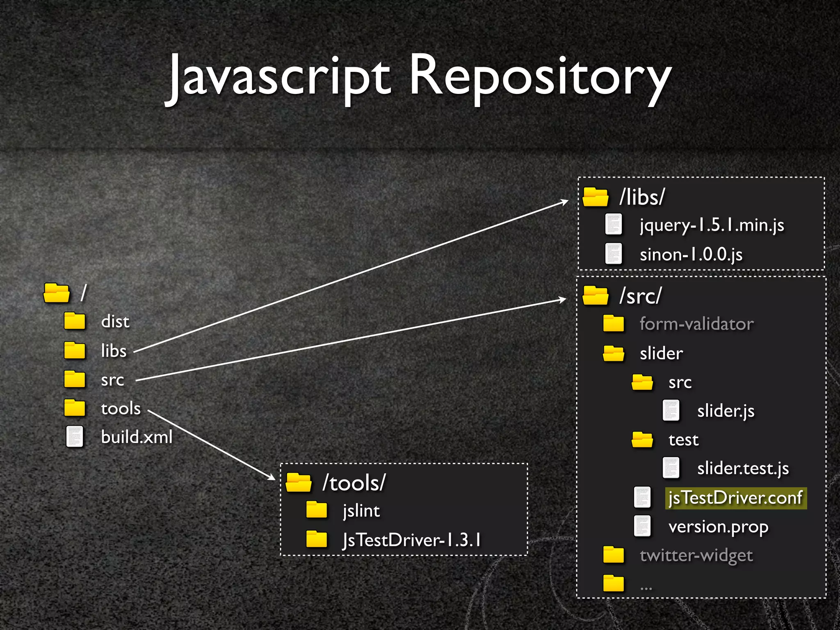Click the root '/' label text
This screenshot has width=840, height=630.
point(84,293)
